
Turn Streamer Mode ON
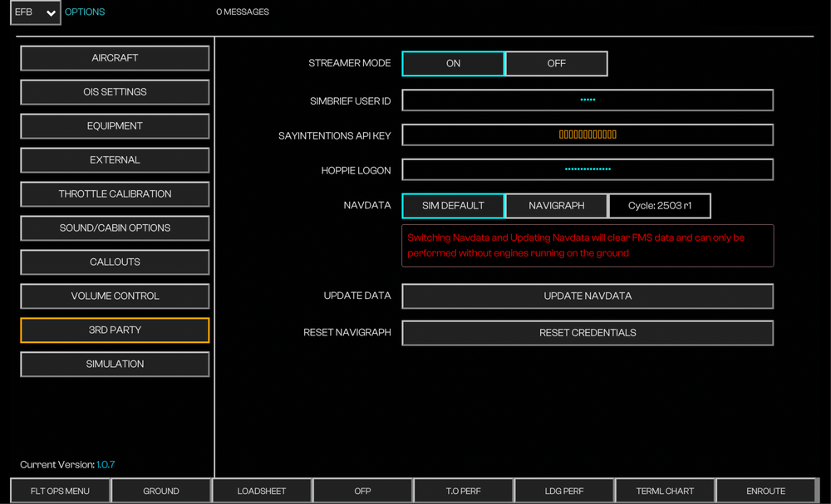tap(453, 64)
